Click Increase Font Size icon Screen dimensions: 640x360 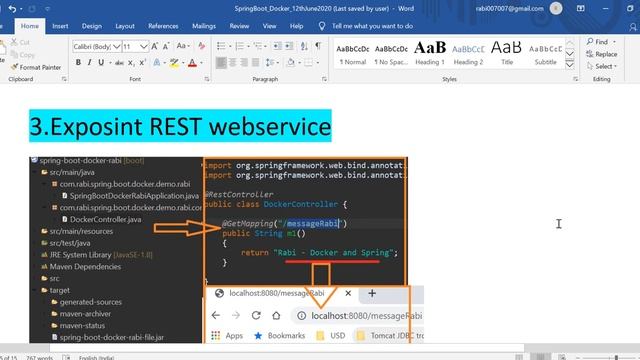point(155,46)
